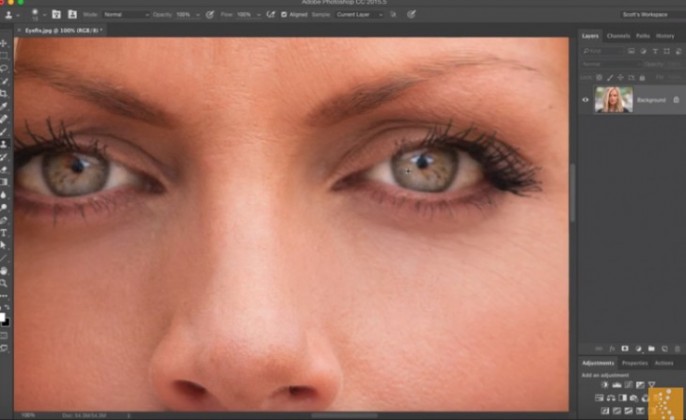Create a new group folder in Layers
This screenshot has height=420, width=686.
tap(650, 347)
